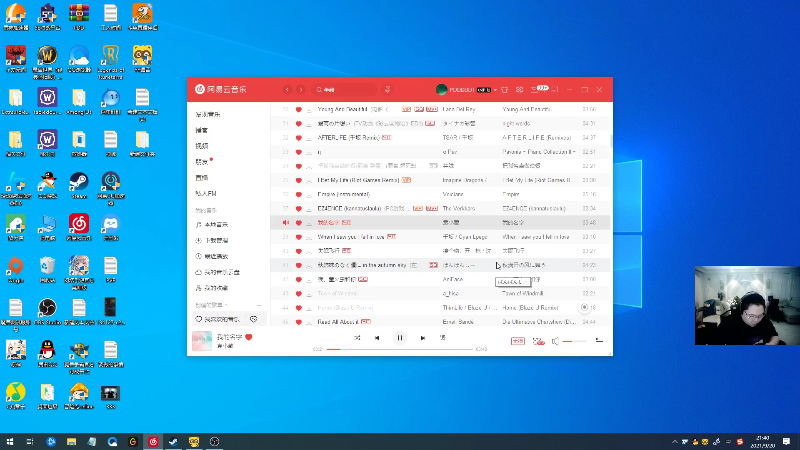800x450 pixels.
Task: Click the song list vertical scrollbar
Action: point(611,140)
